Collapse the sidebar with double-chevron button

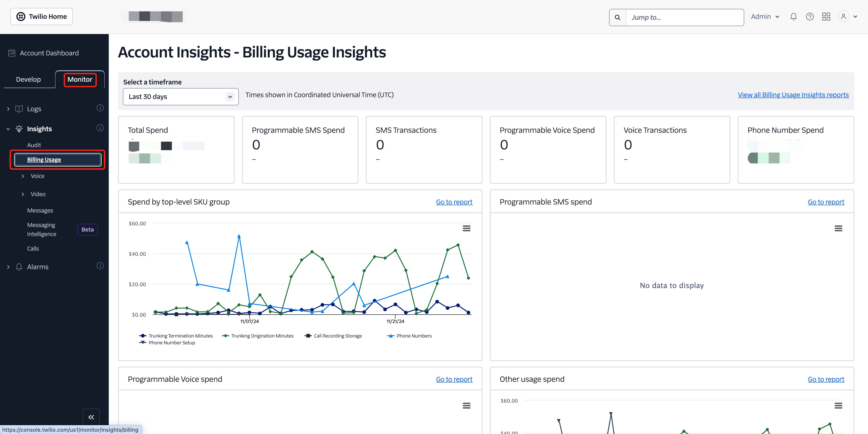point(91,417)
